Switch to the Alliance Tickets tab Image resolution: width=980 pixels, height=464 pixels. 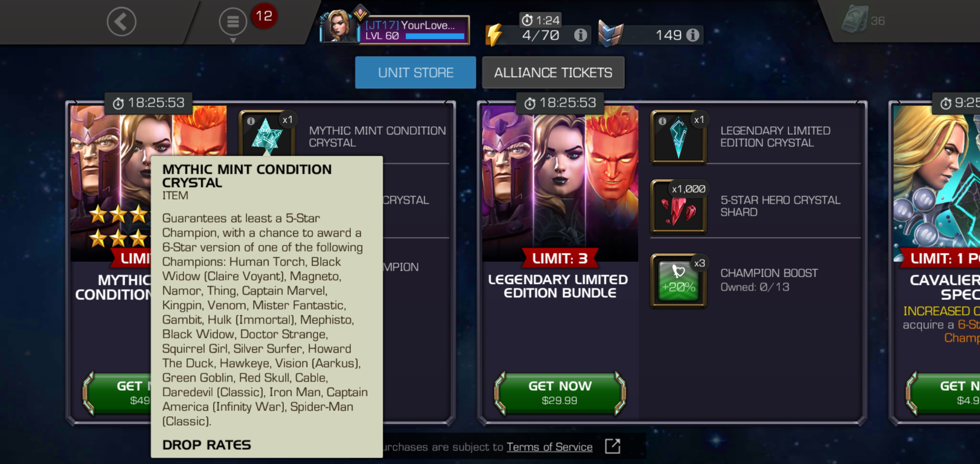[x=553, y=72]
